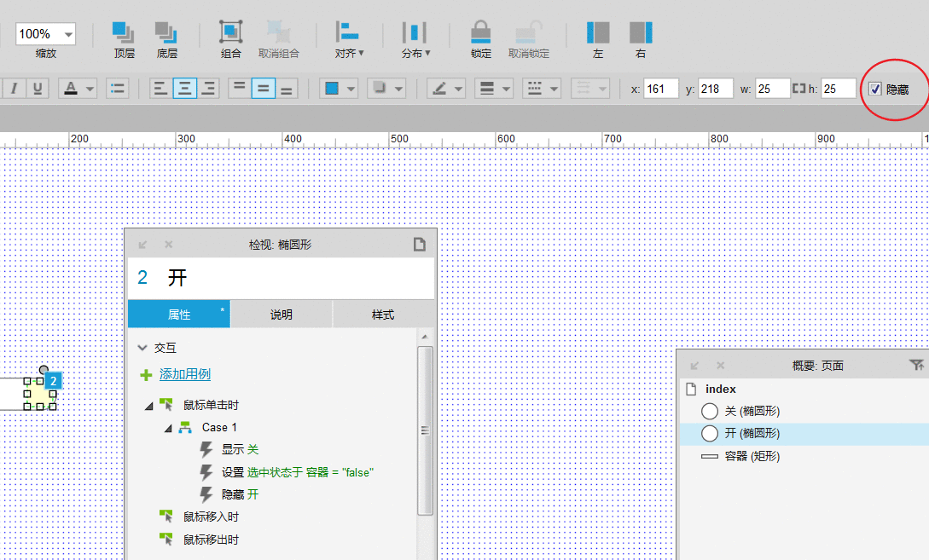Select the 鼠标单击时 event row
This screenshot has width=929, height=560.
coord(211,405)
